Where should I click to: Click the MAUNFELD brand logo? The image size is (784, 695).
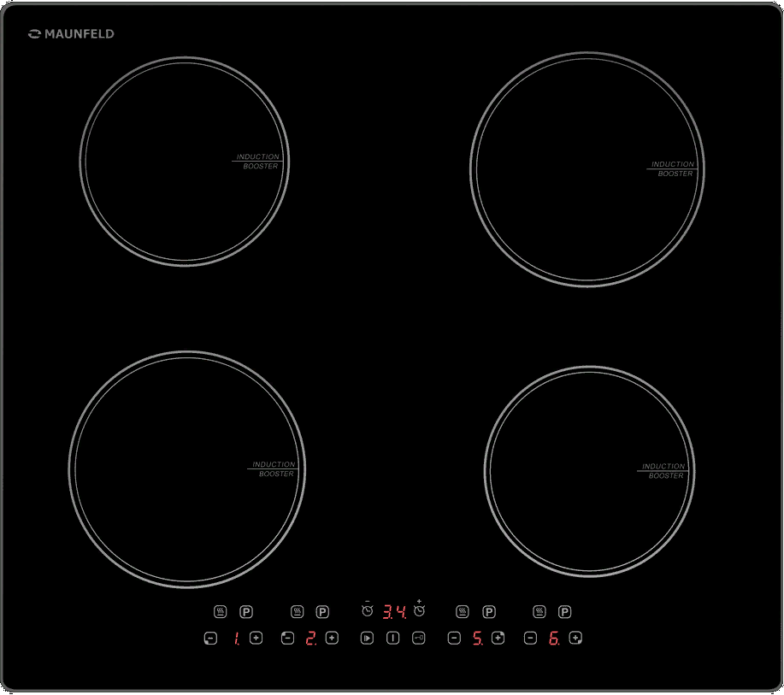(x=71, y=34)
